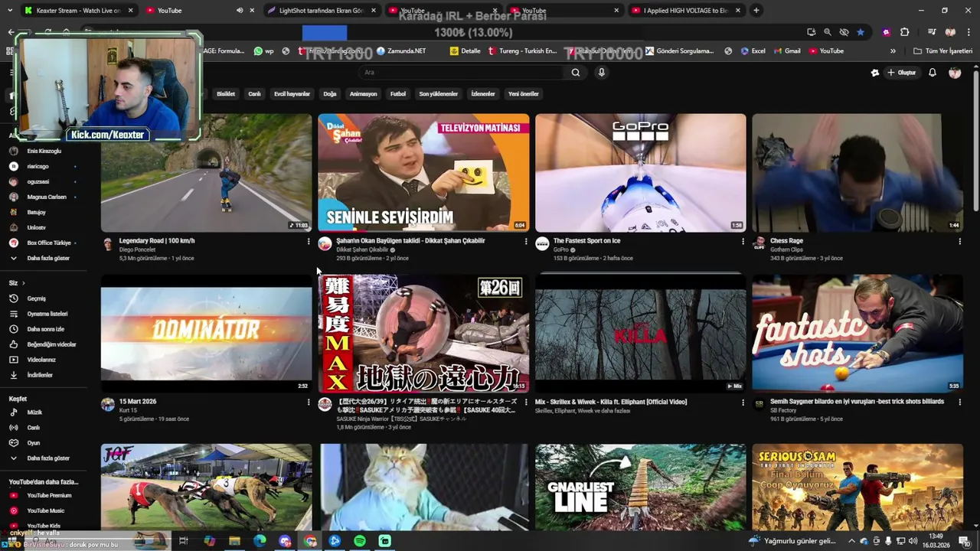The width and height of the screenshot is (980, 551).
Task: Open options for 15 Mart 2026 video
Action: tap(309, 402)
